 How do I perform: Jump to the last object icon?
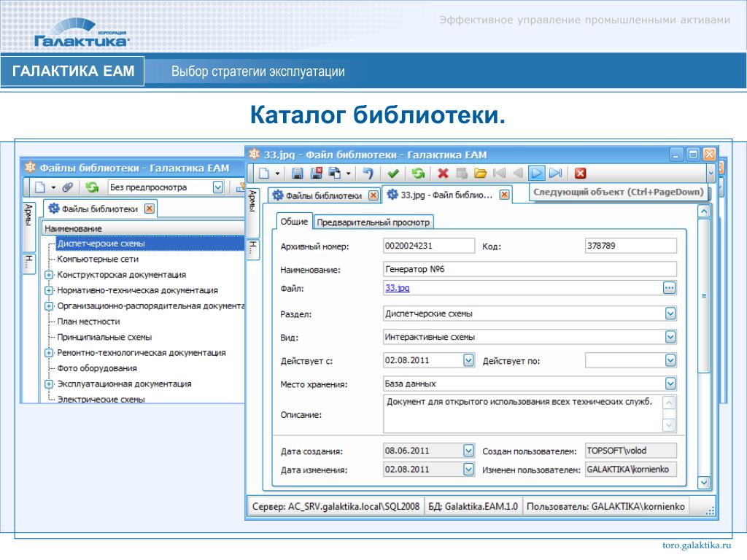point(556,174)
